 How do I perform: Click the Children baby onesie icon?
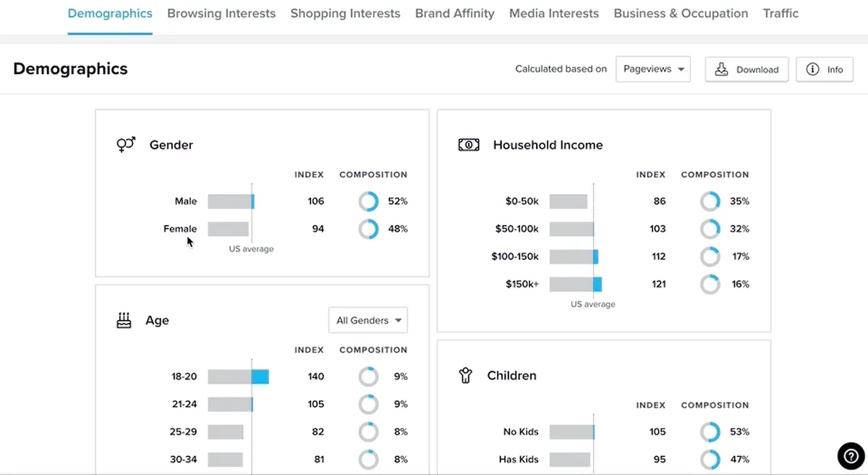466,375
